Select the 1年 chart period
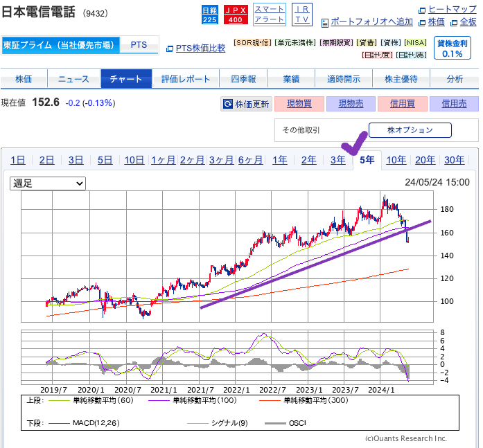Image resolution: width=483 pixels, height=448 pixels. 280,161
